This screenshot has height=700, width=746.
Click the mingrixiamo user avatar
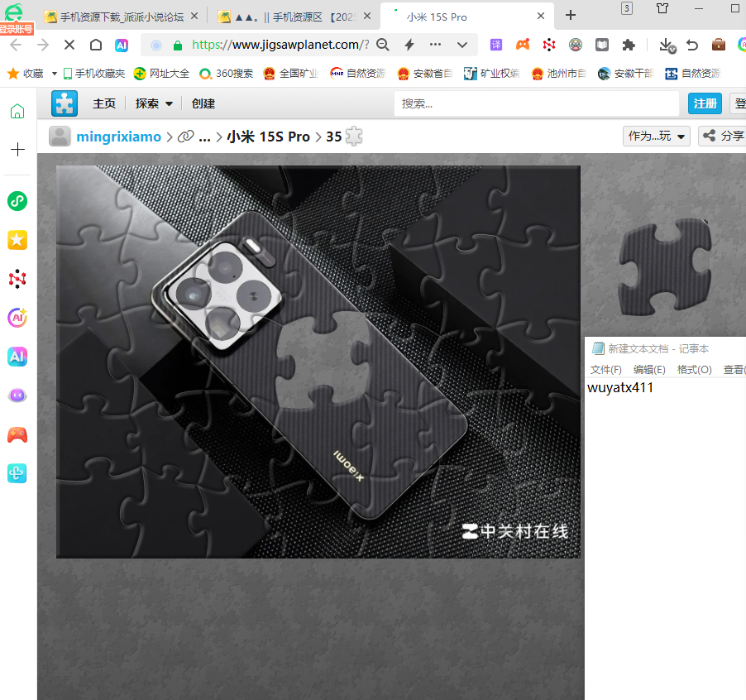[x=60, y=137]
